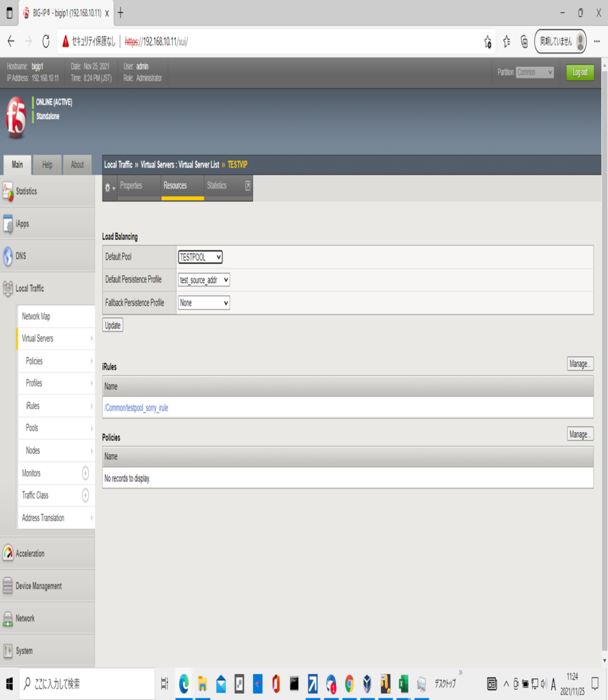Click the F5 logo icon
This screenshot has height=700, width=608.
pyautogui.click(x=16, y=118)
